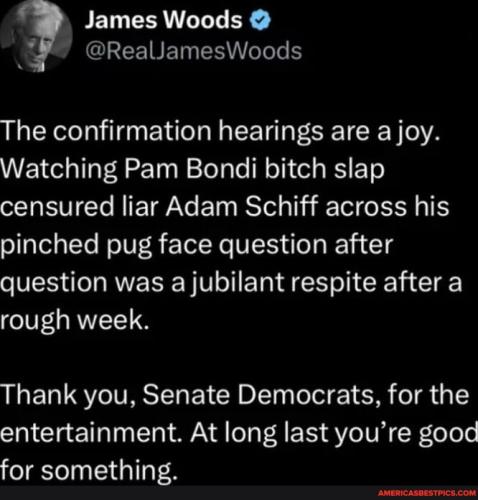Click the blue verified checkmark badge
This screenshot has width=478, height=500.
[260, 21]
